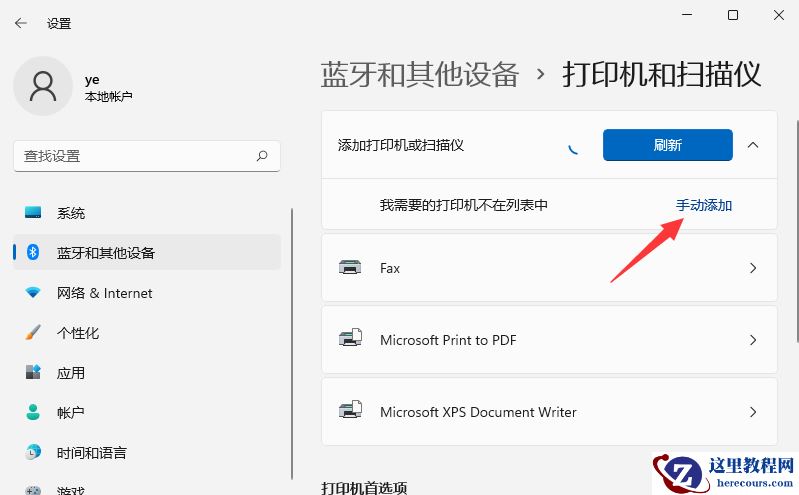Click the 打印机和扫描仪 page title
Screen dimensions: 799x495
tap(661, 74)
